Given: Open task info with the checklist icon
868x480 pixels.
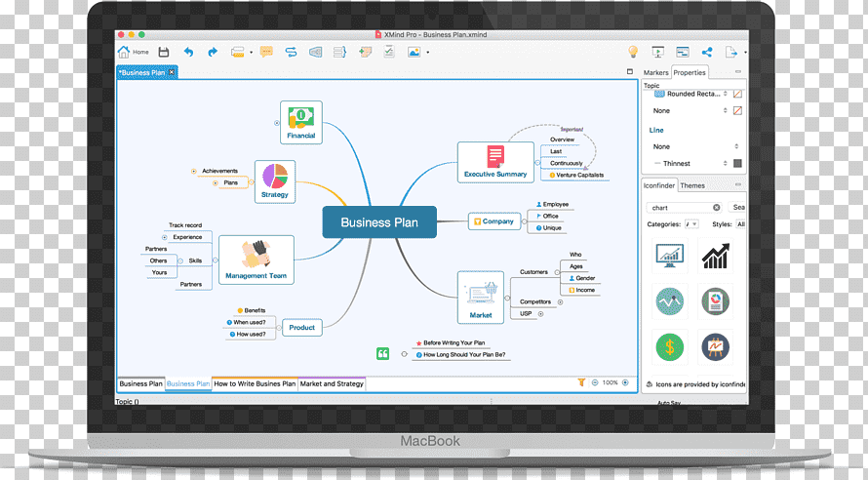Looking at the screenshot, I should click(x=389, y=52).
